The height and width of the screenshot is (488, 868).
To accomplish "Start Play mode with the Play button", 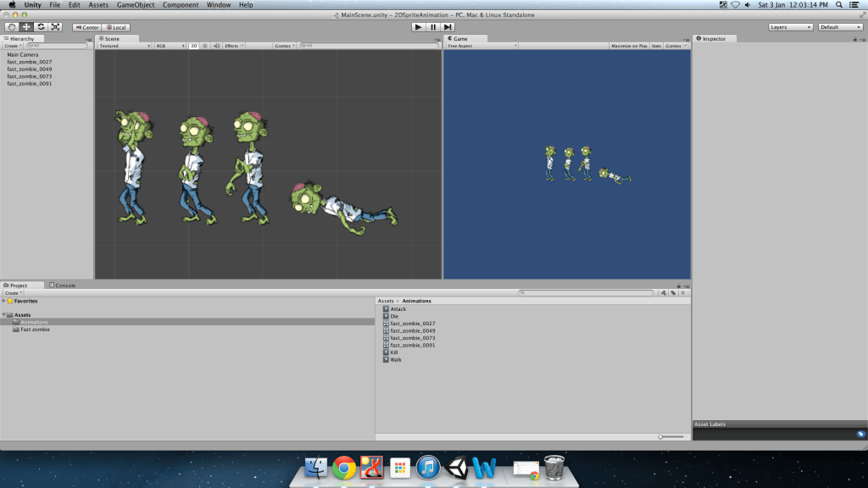I will [419, 27].
